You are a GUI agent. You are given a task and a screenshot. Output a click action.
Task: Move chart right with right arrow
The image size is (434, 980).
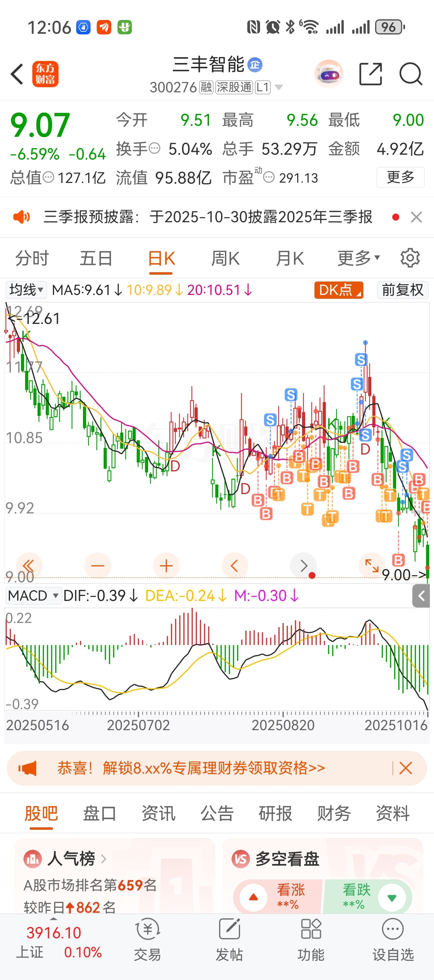(303, 566)
